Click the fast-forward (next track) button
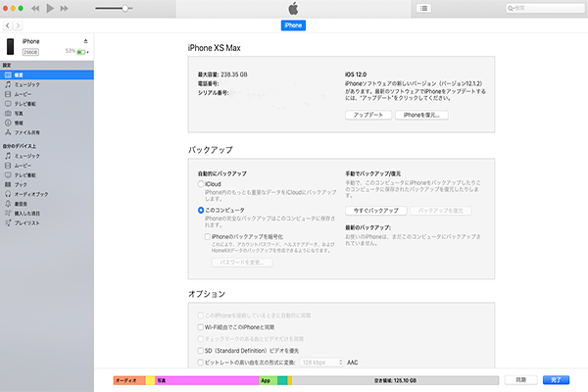The width and height of the screenshot is (588, 392). (x=64, y=8)
